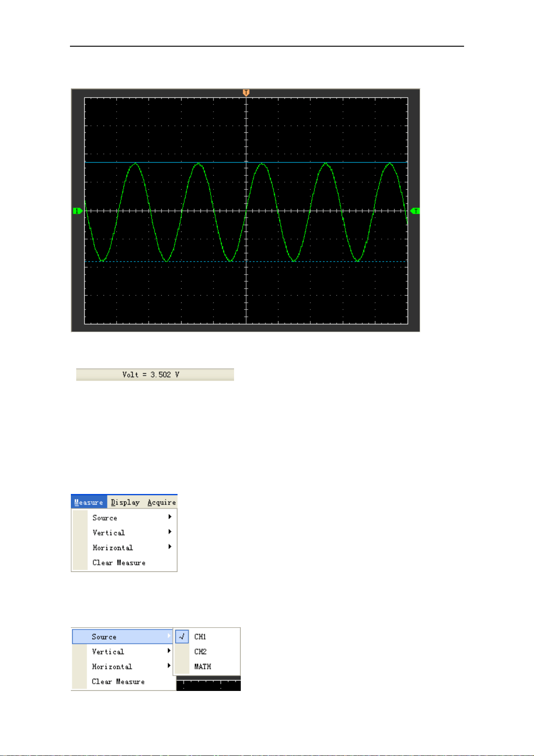Choose Source in the upper Measure menu

click(124, 518)
